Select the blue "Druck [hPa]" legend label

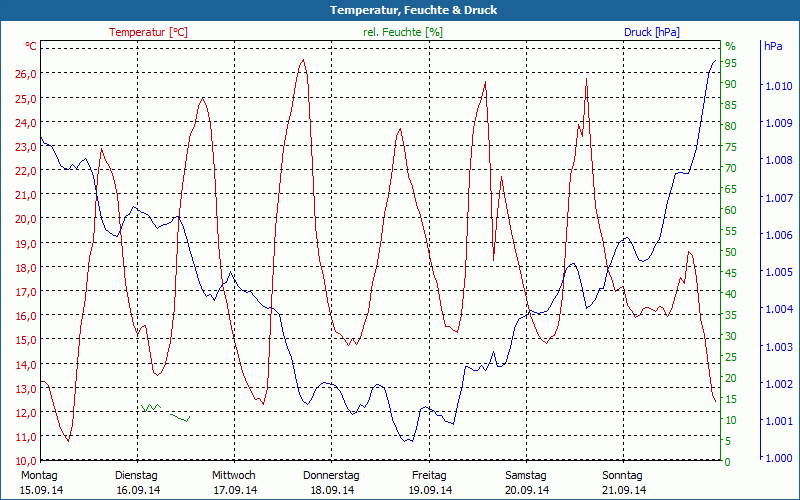(651, 32)
